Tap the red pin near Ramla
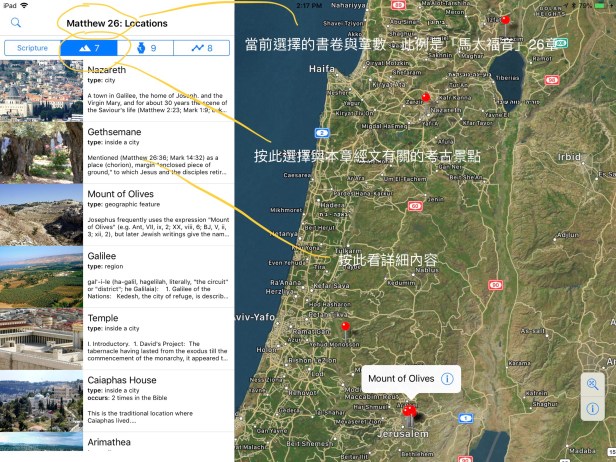 [x=345, y=326]
